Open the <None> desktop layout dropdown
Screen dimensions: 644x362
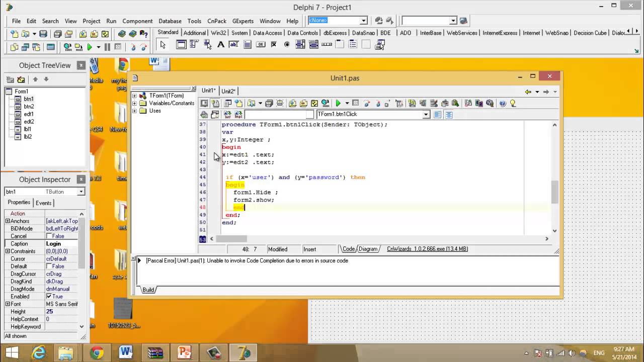(x=363, y=21)
